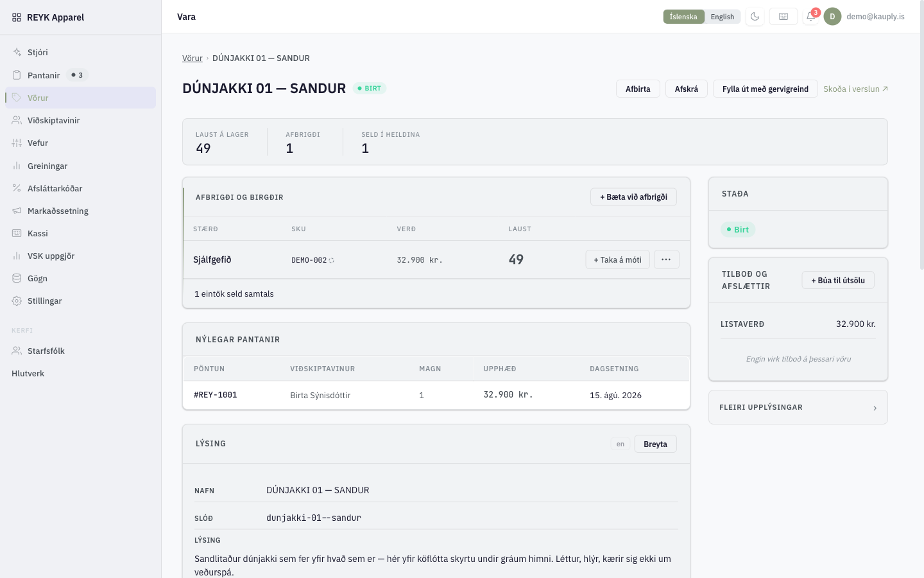Click the Stillingar gear icon
The height and width of the screenshot is (578, 924).
click(17, 301)
